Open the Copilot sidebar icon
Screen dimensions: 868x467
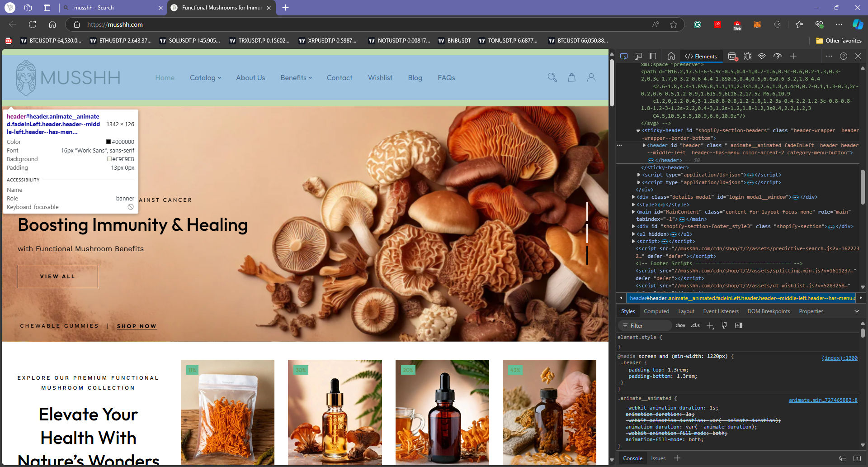click(858, 24)
